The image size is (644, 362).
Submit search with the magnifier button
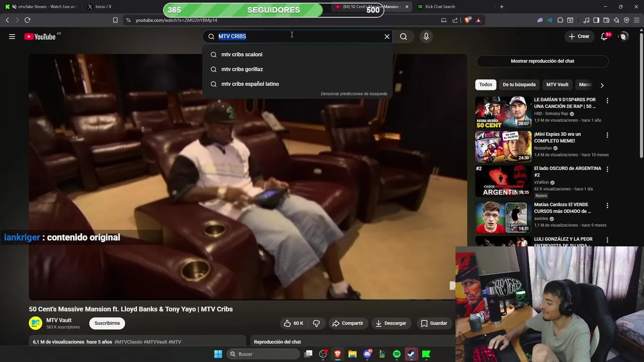point(404,36)
